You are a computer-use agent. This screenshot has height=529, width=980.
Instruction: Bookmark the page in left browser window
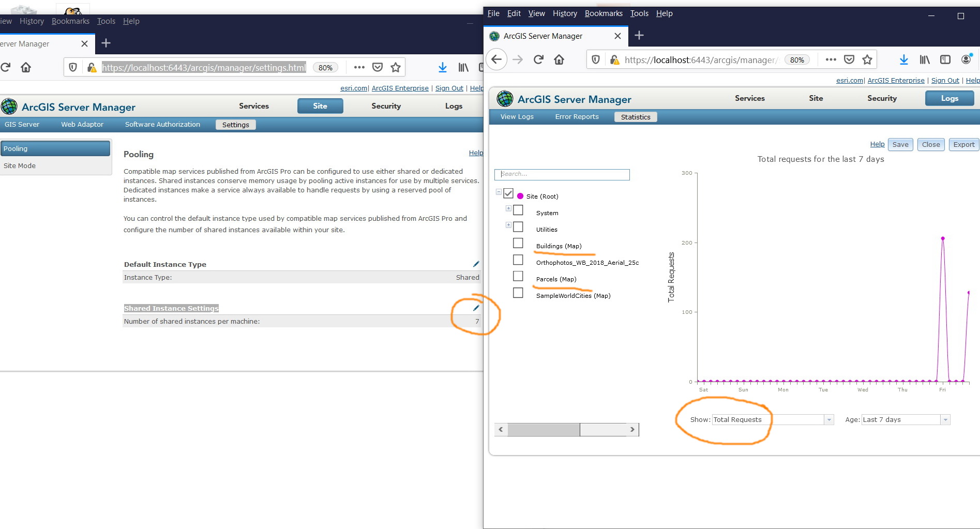coord(396,67)
